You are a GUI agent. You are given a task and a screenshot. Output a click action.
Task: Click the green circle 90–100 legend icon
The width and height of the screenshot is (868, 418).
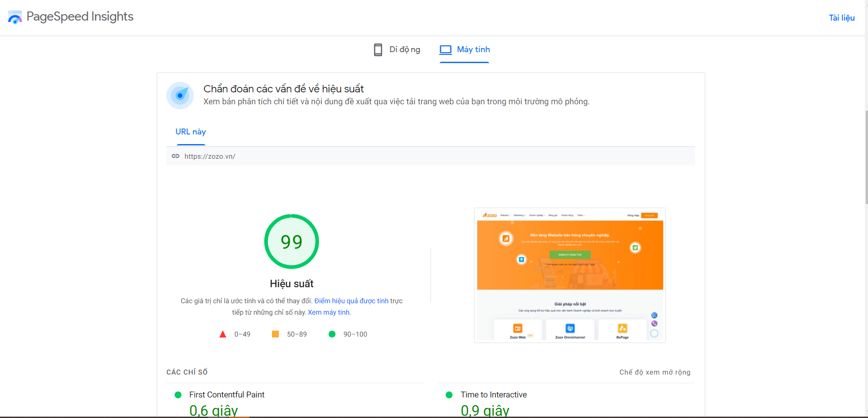pyautogui.click(x=332, y=334)
